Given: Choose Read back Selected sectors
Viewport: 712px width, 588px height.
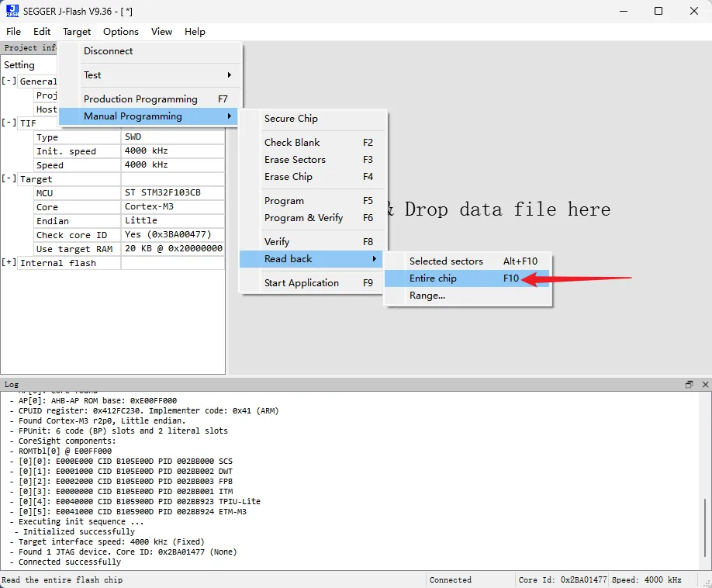Looking at the screenshot, I should coord(467,261).
